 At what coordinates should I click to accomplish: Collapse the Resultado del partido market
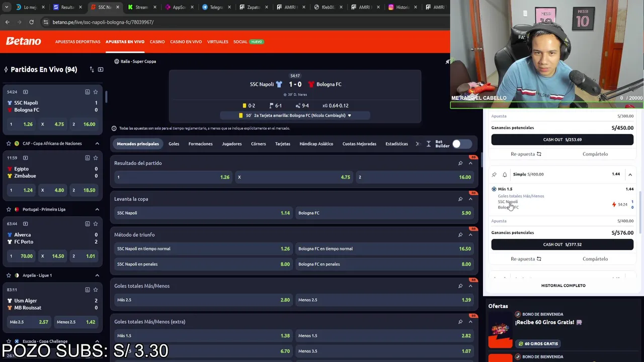point(470,163)
